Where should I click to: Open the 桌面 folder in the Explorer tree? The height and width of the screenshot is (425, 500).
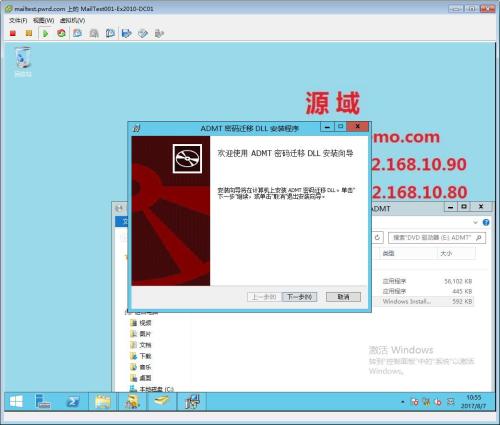coord(141,378)
